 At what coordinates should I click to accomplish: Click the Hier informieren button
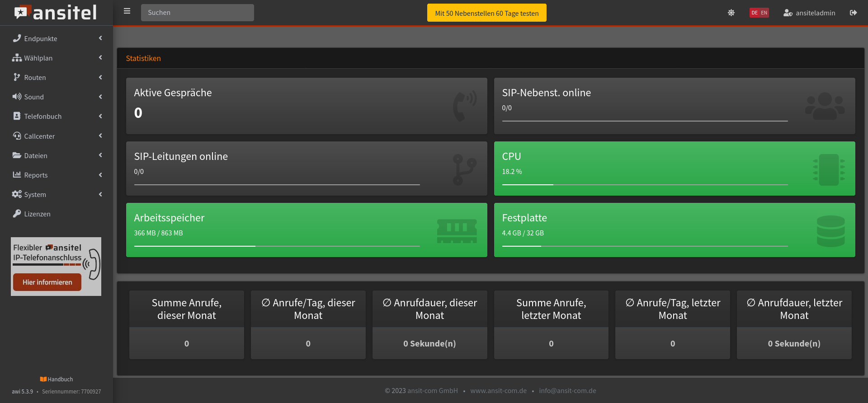point(47,282)
